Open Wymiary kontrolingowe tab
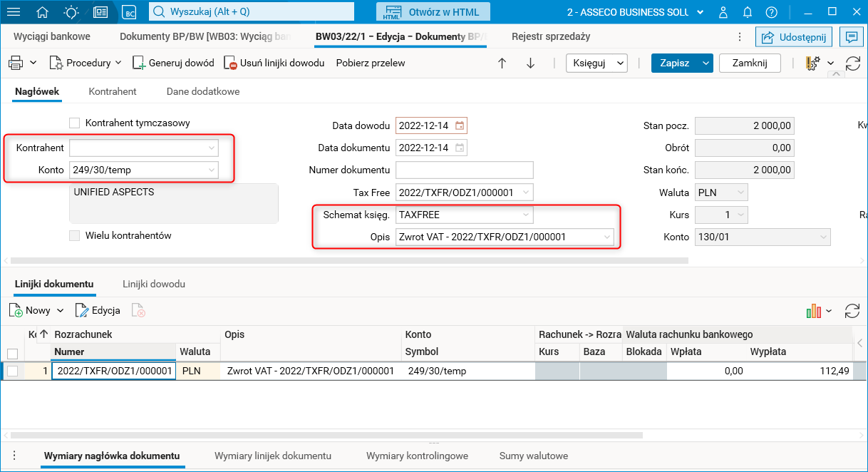Screen dimensions: 868x472 (x=417, y=456)
